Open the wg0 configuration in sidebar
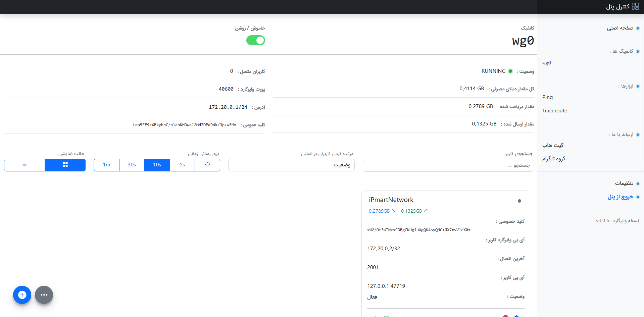The image size is (644, 317). (x=547, y=63)
